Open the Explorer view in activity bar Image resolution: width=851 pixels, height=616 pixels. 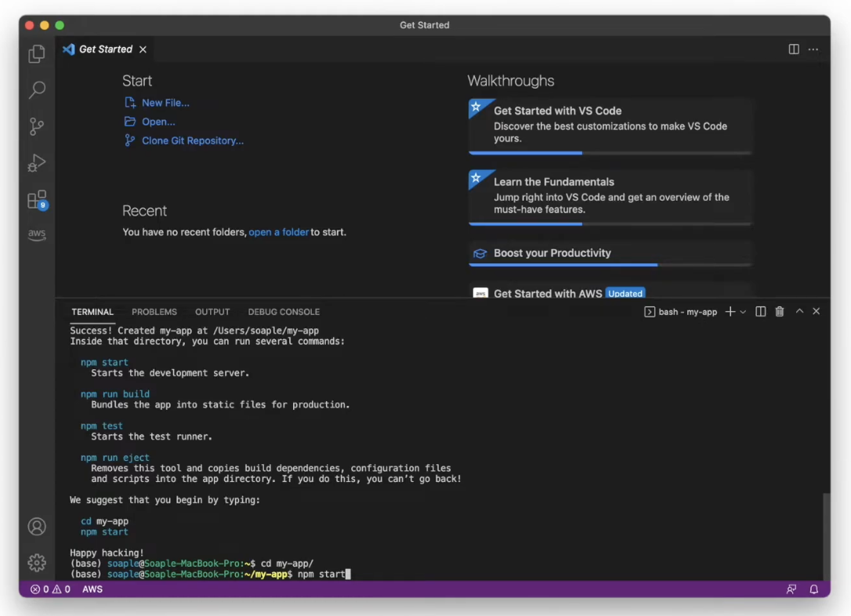[37, 53]
